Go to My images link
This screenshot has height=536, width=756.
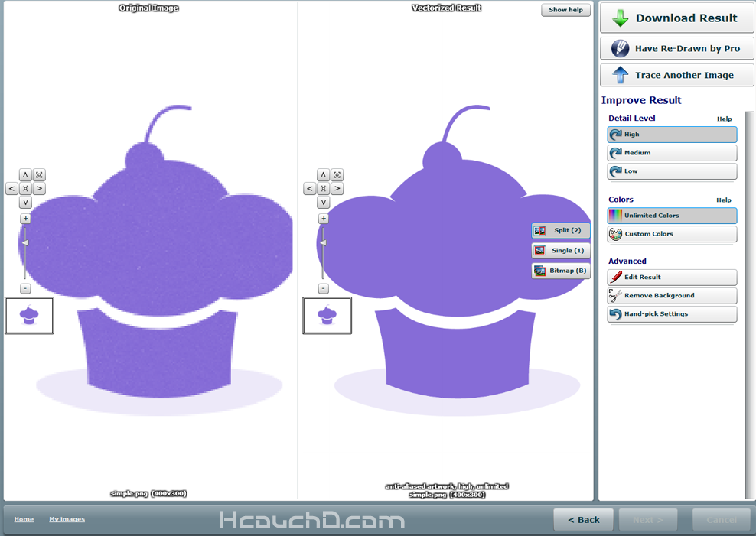67,519
